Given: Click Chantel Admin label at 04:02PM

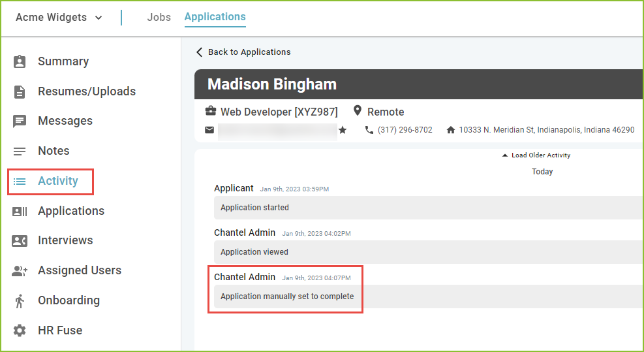Looking at the screenshot, I should pyautogui.click(x=245, y=232).
